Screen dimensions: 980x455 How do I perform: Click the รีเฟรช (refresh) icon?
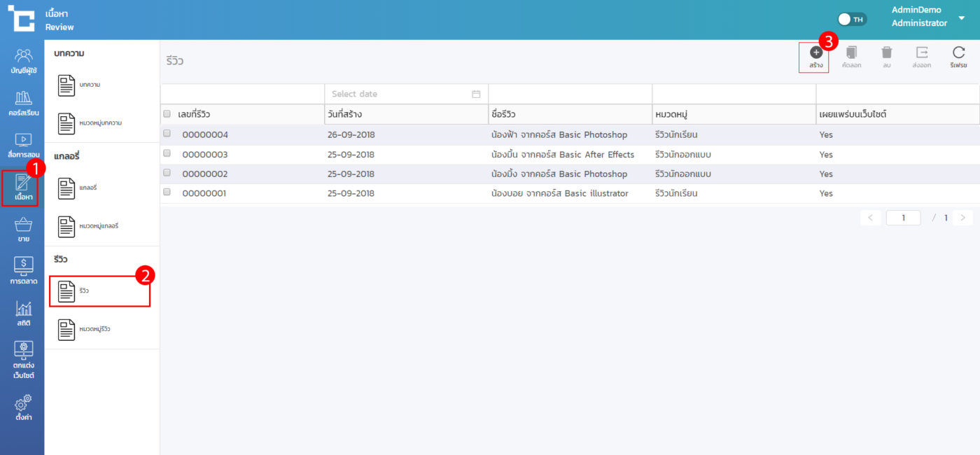click(958, 52)
